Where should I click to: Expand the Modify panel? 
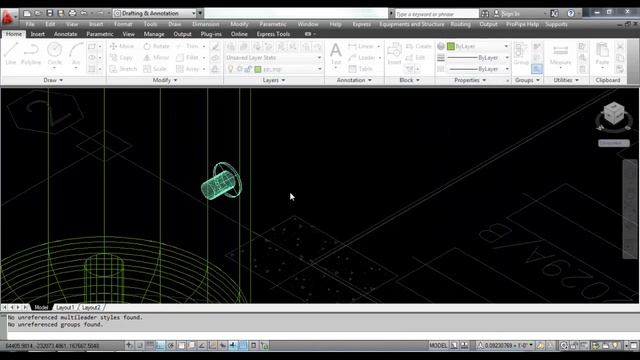tap(165, 80)
